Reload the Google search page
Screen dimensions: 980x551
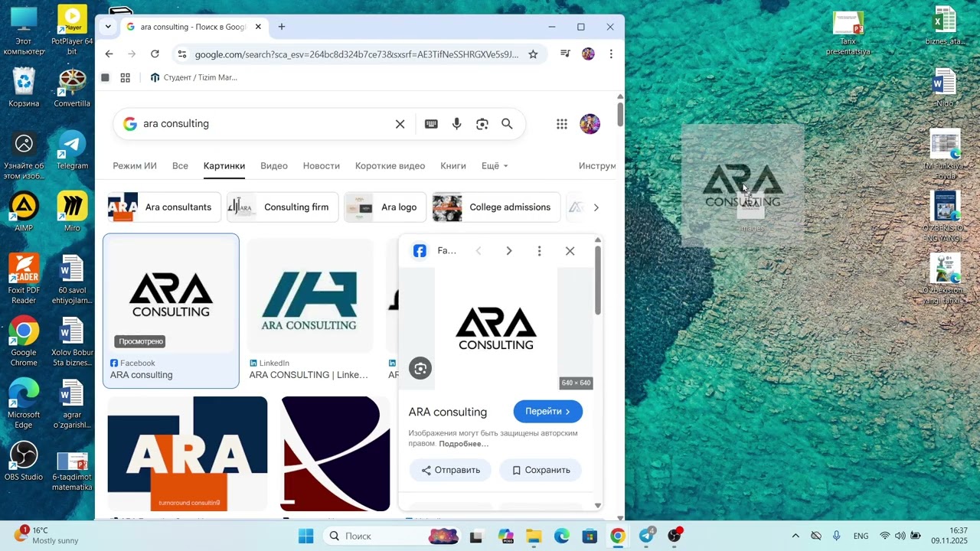(x=155, y=54)
